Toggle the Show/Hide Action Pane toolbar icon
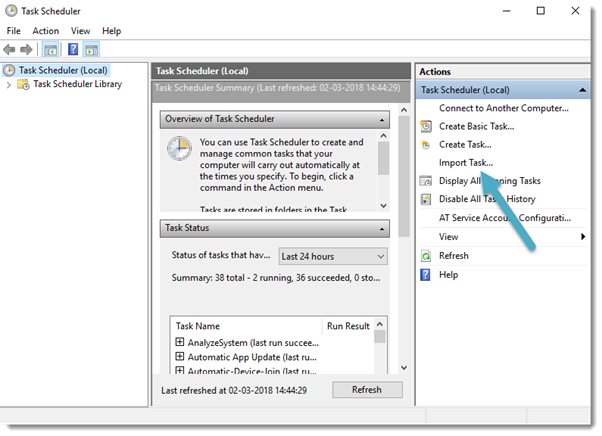602x436 pixels. point(91,49)
